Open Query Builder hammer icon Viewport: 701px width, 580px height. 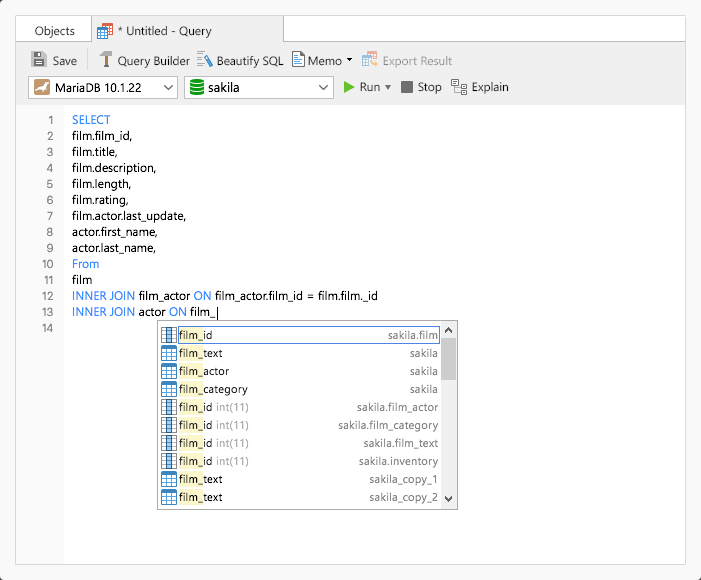pyautogui.click(x=106, y=59)
